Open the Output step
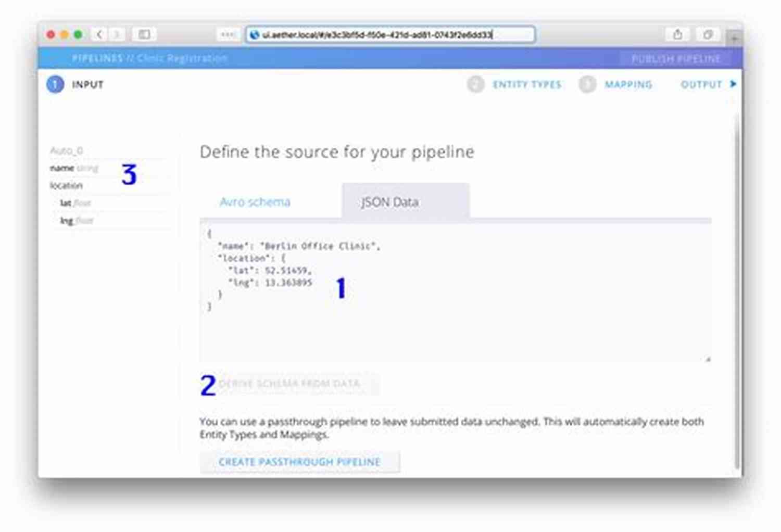This screenshot has height=532, width=781. (701, 84)
